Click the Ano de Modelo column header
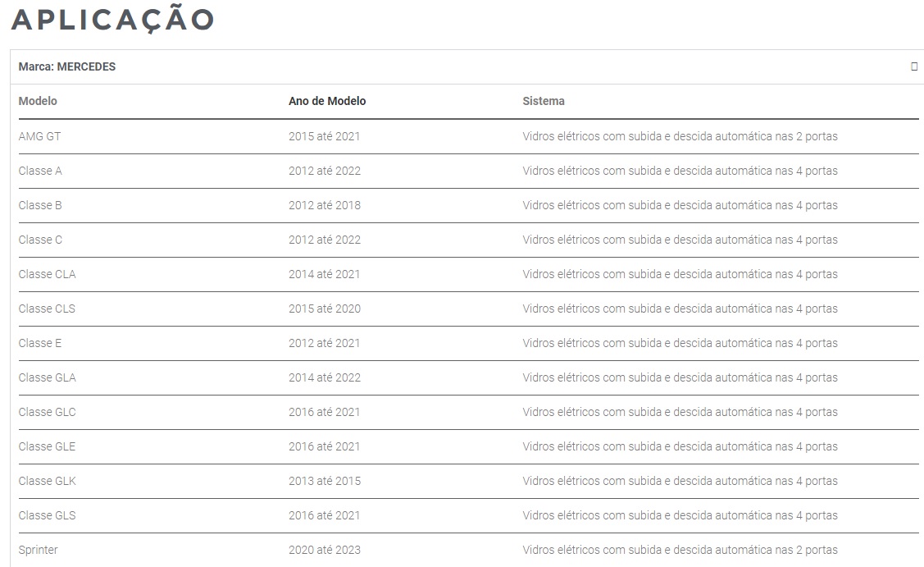Image resolution: width=924 pixels, height=567 pixels. (x=327, y=101)
